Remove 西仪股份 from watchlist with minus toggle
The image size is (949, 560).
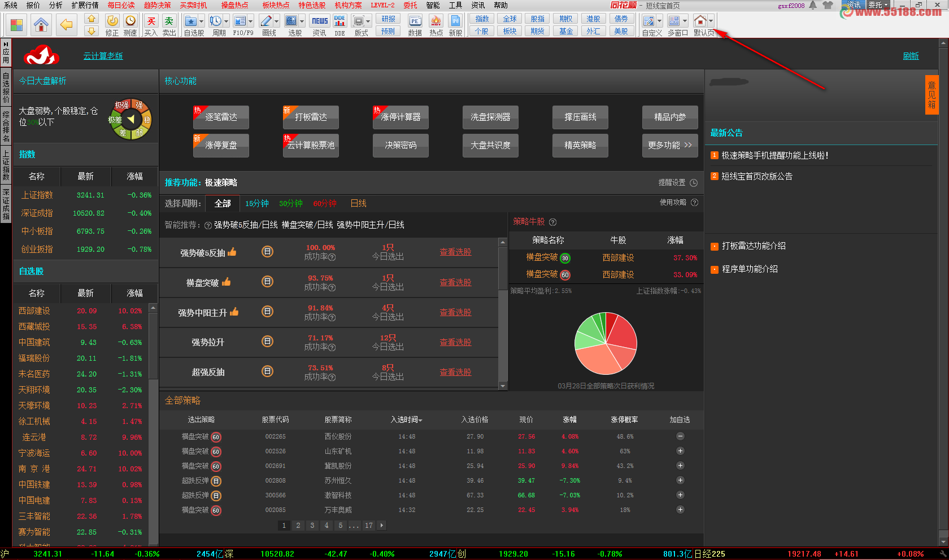tap(680, 436)
